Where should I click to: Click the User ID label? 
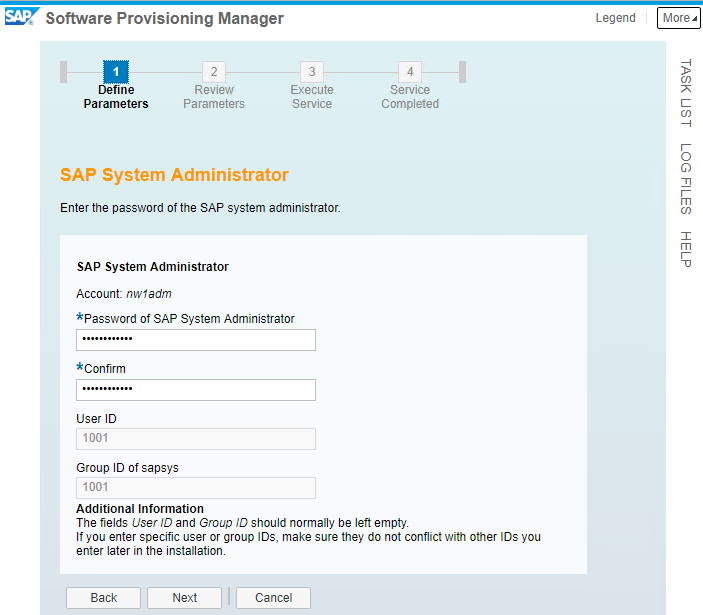point(96,419)
